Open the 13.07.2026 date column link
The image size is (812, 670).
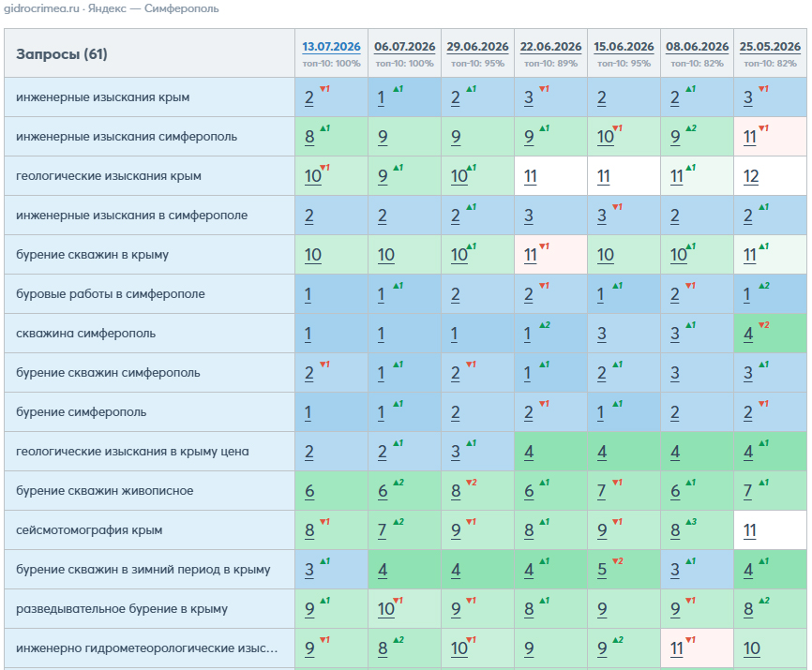tap(331, 47)
